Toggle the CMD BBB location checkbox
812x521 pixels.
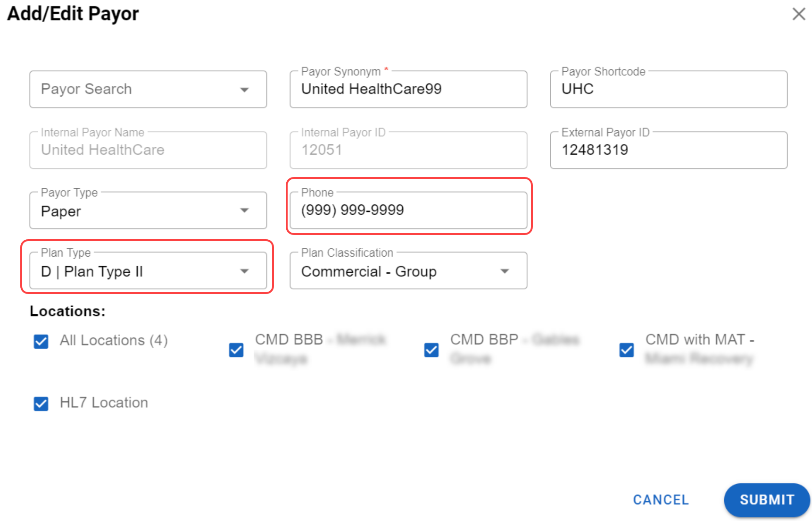coord(236,350)
